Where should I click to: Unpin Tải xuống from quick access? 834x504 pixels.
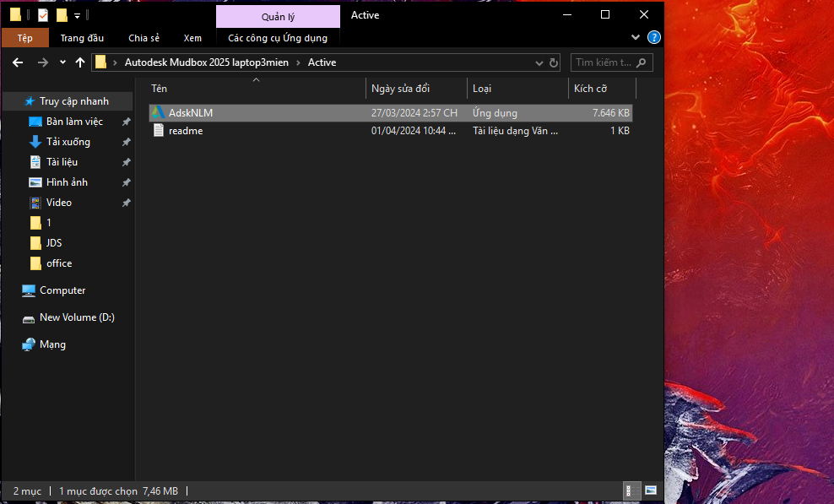[x=126, y=142]
